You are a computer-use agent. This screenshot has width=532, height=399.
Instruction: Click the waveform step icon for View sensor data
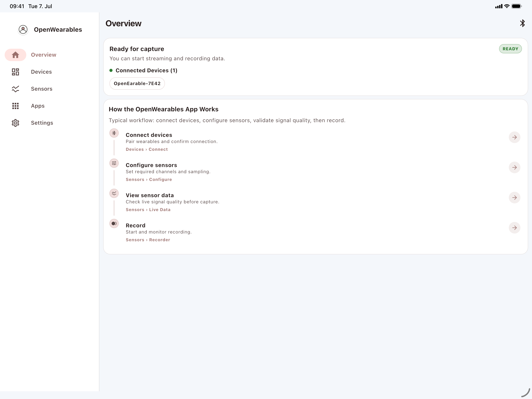(114, 193)
